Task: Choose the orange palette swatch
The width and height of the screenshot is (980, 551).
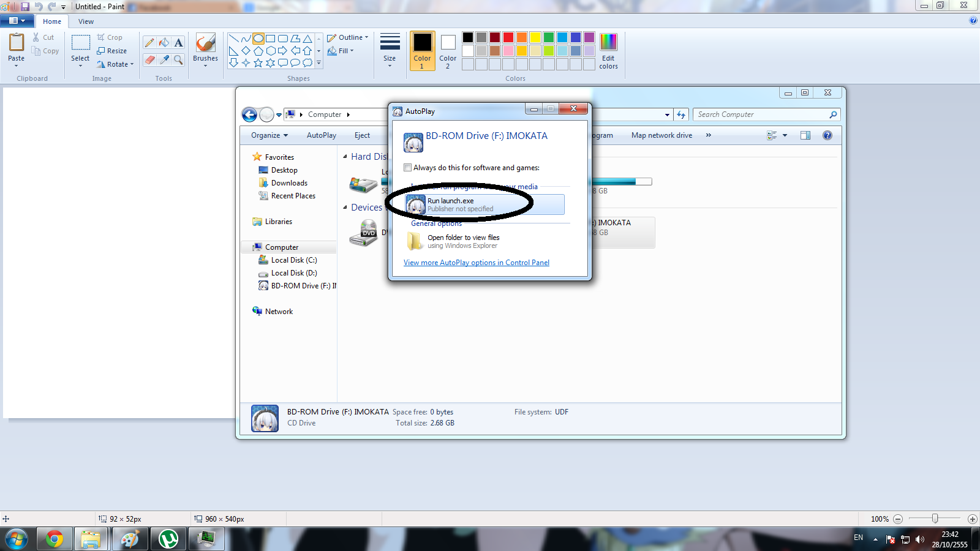Action: point(522,37)
